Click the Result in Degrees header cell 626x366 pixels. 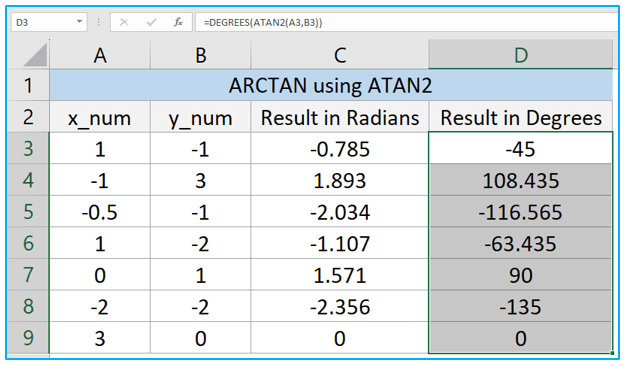click(x=521, y=117)
